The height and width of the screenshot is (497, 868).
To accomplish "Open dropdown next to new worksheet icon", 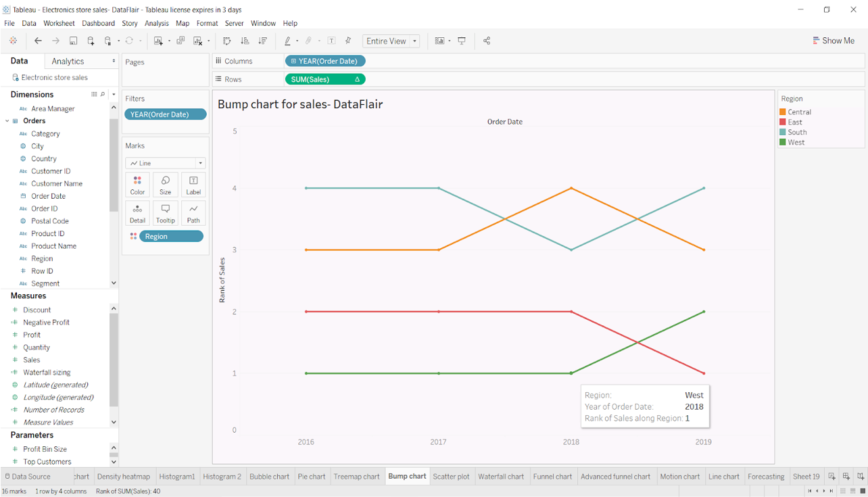I will click(x=169, y=41).
